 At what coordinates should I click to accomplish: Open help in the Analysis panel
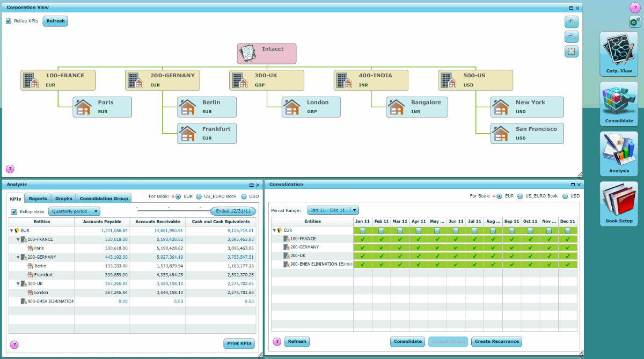(x=14, y=345)
